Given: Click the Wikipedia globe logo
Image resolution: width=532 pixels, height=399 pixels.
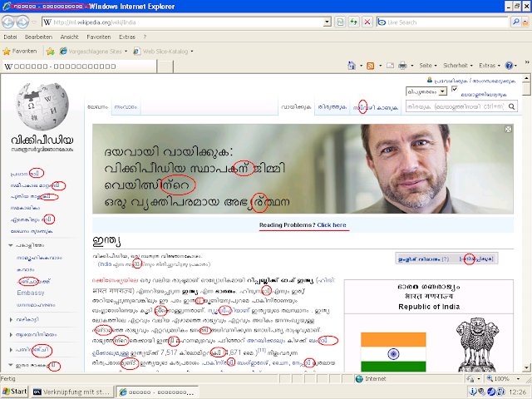Looking at the screenshot, I should (42, 107).
